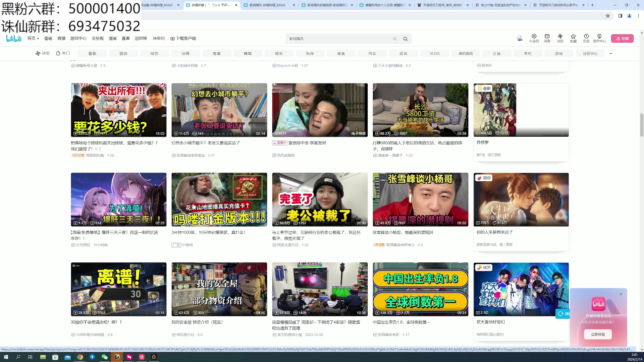Open the 科技 category
The height and width of the screenshot is (362, 644).
[310, 54]
